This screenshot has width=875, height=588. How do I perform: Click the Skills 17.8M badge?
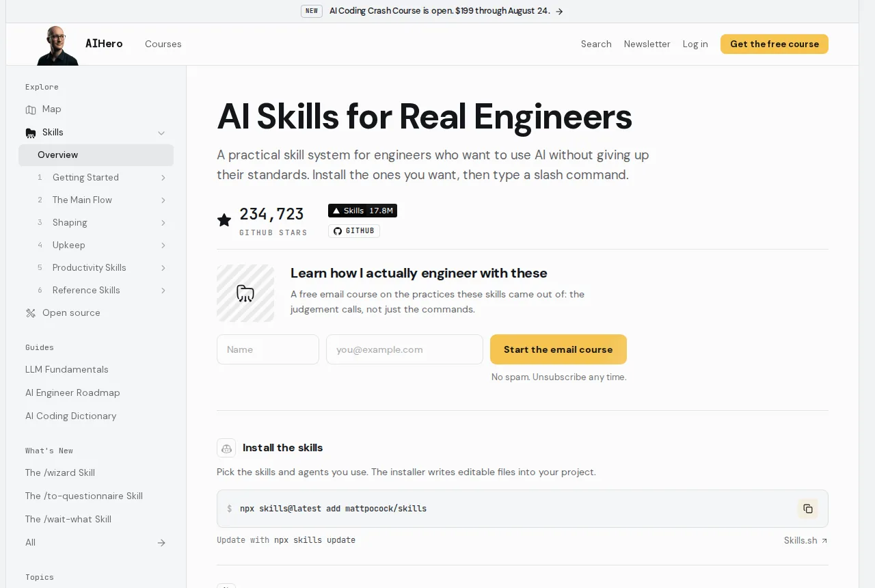(362, 211)
